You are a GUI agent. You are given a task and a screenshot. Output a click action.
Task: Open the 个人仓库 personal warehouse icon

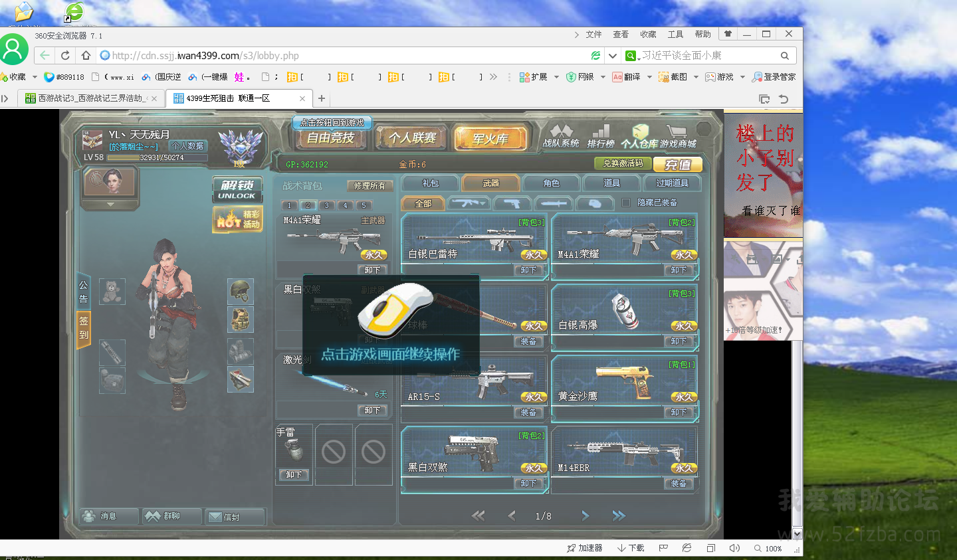click(639, 136)
